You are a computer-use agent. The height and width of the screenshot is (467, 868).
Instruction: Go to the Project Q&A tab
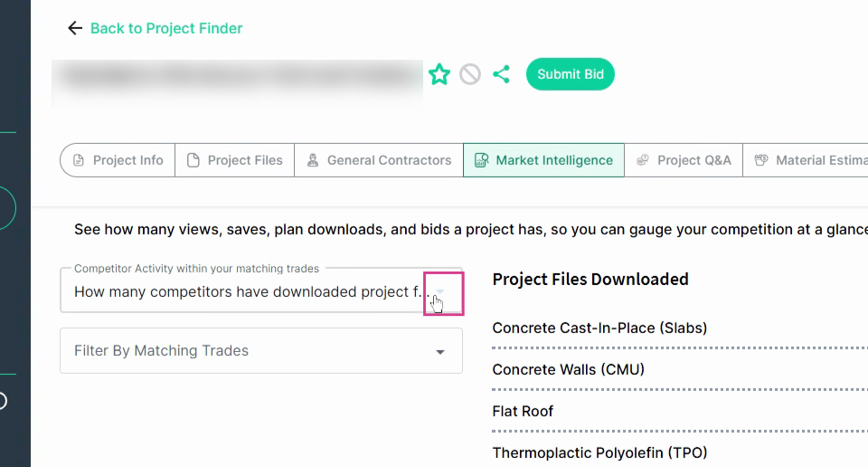click(684, 160)
